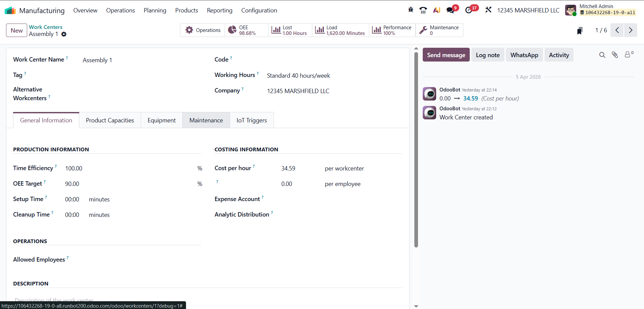Screen dimensions: 644x309
Task: Open the activities clock icon
Action: coord(469,10)
